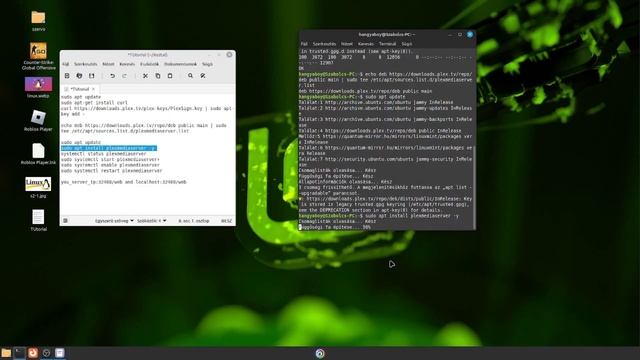The height and width of the screenshot is (360, 640).
Task: Select the Roblox Player desktop shortcut
Action: pyautogui.click(x=38, y=120)
